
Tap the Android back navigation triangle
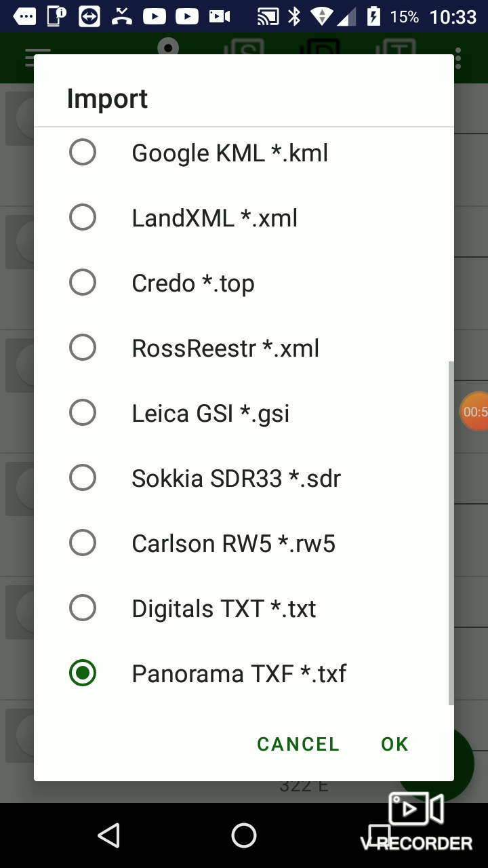[x=108, y=835]
